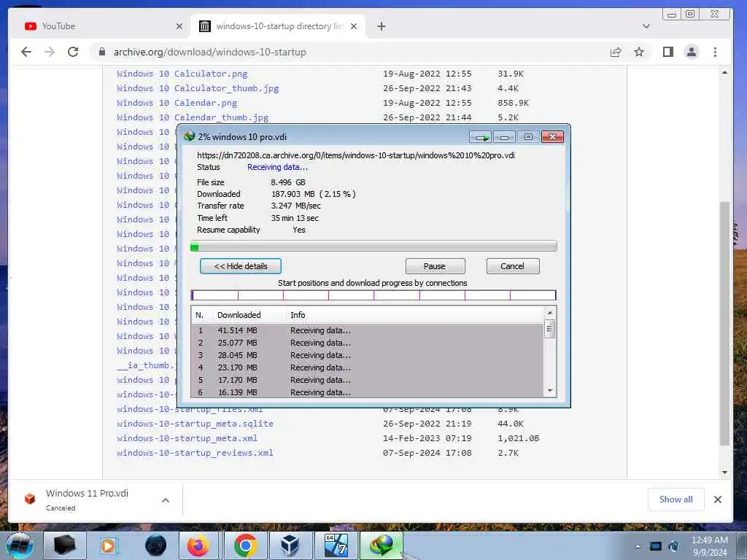Viewport: 747px width, 560px height.
Task: Select connection 3 row with 28.045 MB
Action: [368, 355]
